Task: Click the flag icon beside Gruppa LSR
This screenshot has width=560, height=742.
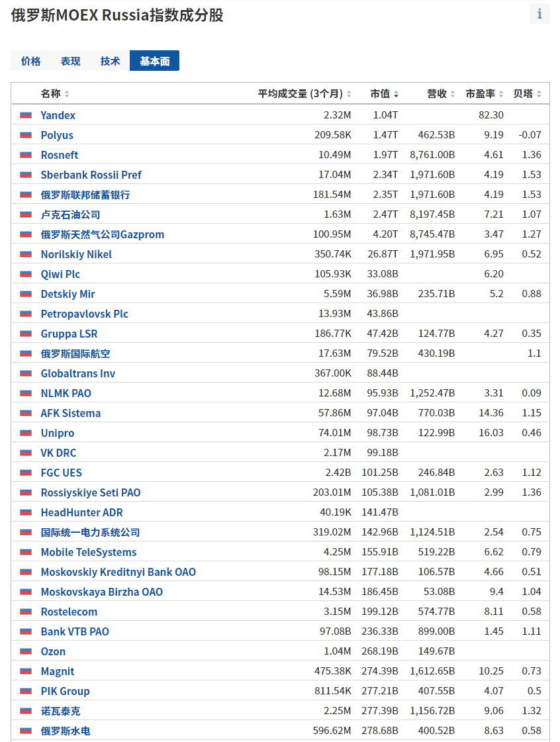Action: click(x=26, y=334)
